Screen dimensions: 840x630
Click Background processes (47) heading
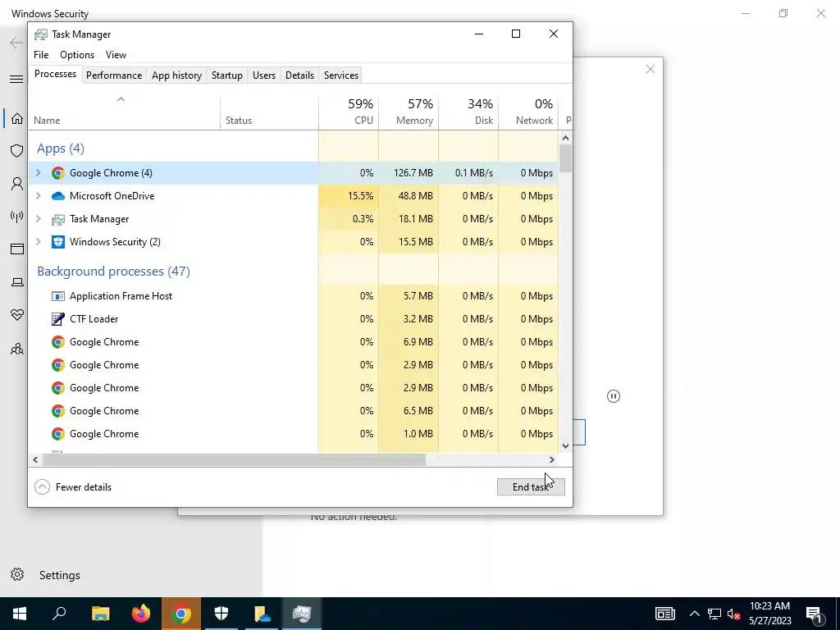click(113, 272)
